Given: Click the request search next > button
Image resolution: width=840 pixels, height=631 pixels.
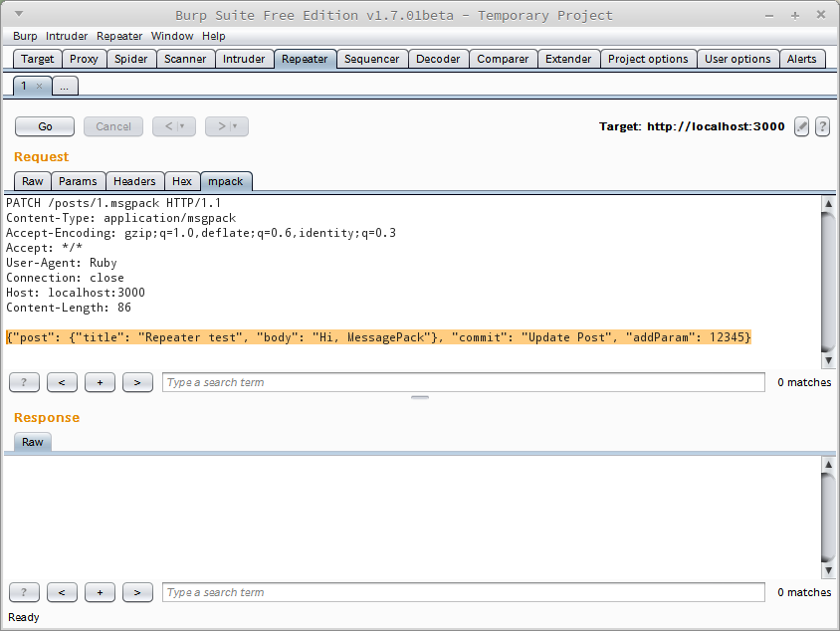Looking at the screenshot, I should coord(137,382).
